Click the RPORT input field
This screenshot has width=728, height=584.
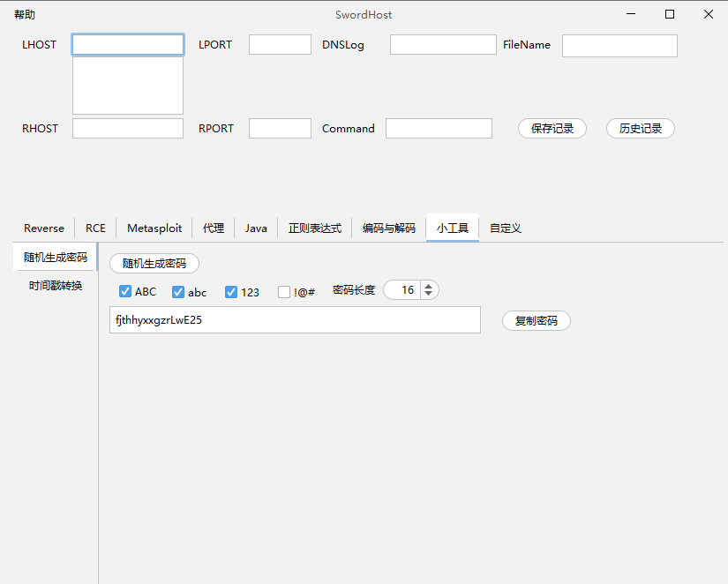tap(280, 128)
